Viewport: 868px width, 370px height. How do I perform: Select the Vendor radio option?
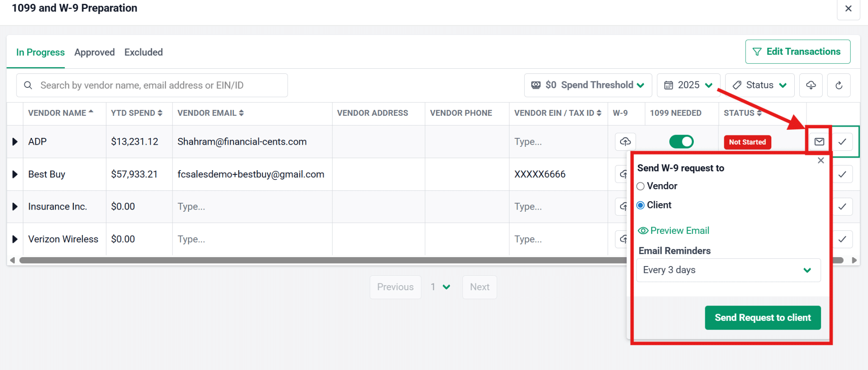pos(640,186)
